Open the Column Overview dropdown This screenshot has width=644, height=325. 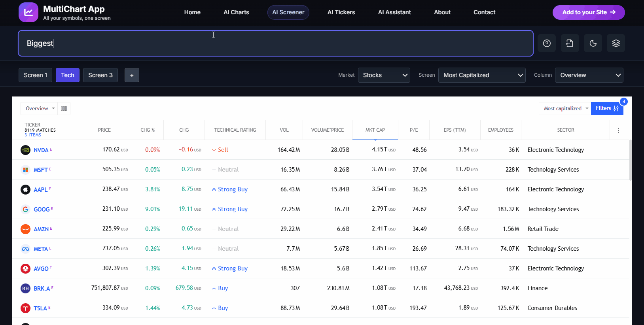tap(589, 75)
